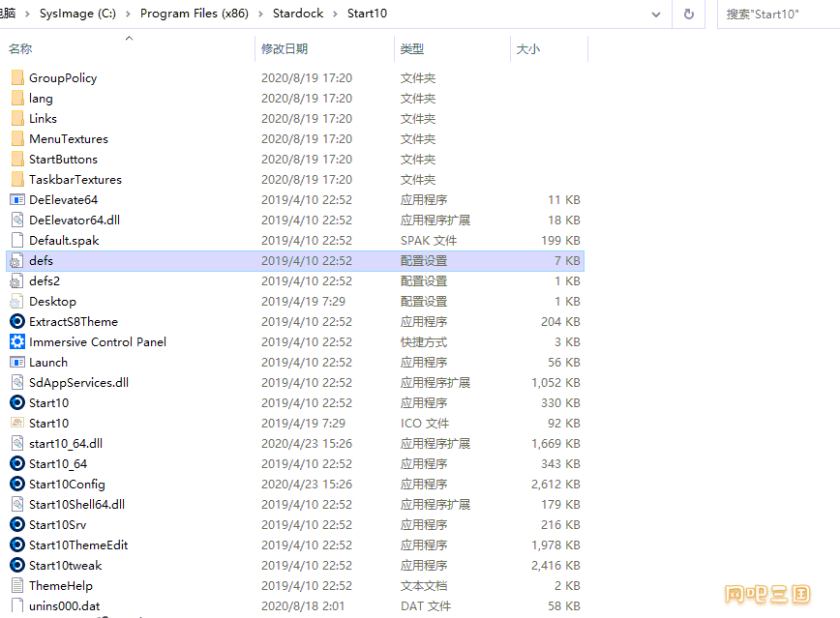The height and width of the screenshot is (618, 840).
Task: Click the unins000.dat file icon
Action: [x=17, y=605]
